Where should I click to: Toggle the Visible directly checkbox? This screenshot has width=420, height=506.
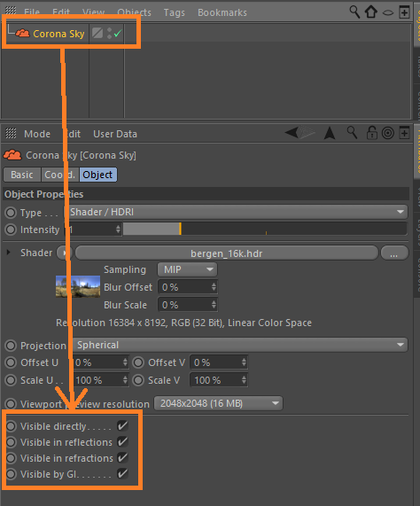click(122, 426)
